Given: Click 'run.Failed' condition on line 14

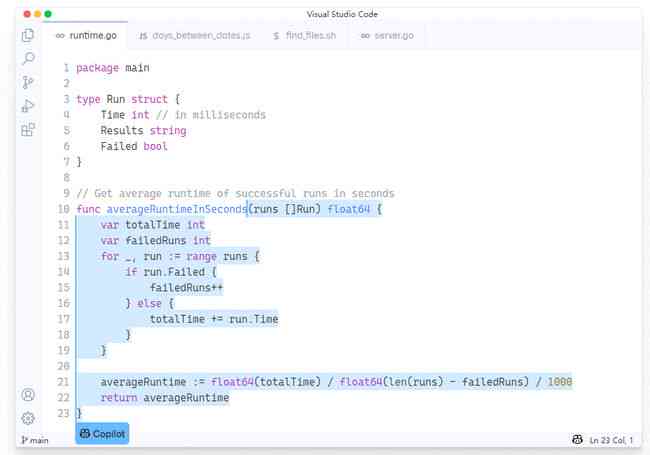Looking at the screenshot, I should [174, 272].
